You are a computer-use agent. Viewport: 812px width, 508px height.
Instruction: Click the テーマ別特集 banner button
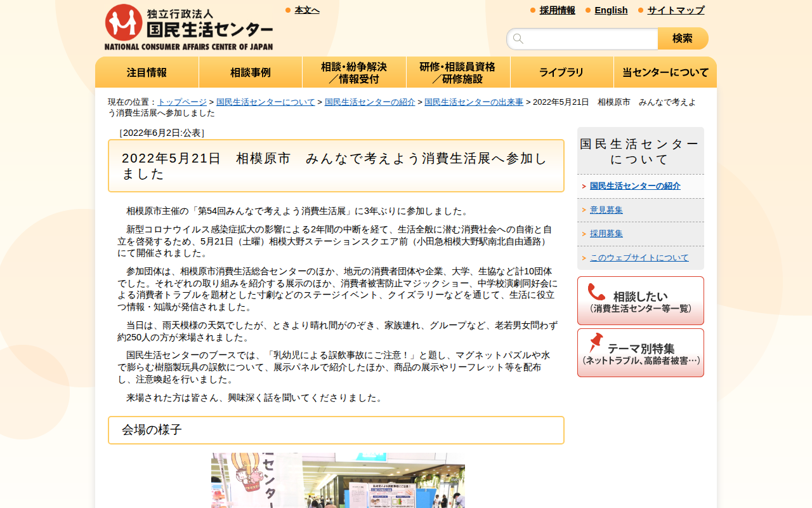641,353
